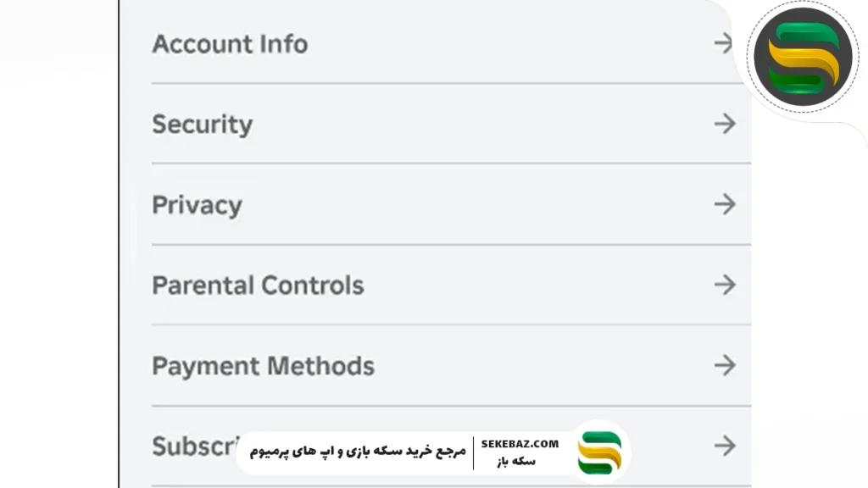868x488 pixels.
Task: Click the divider line under Privacy row
Action: pyautogui.click(x=449, y=243)
